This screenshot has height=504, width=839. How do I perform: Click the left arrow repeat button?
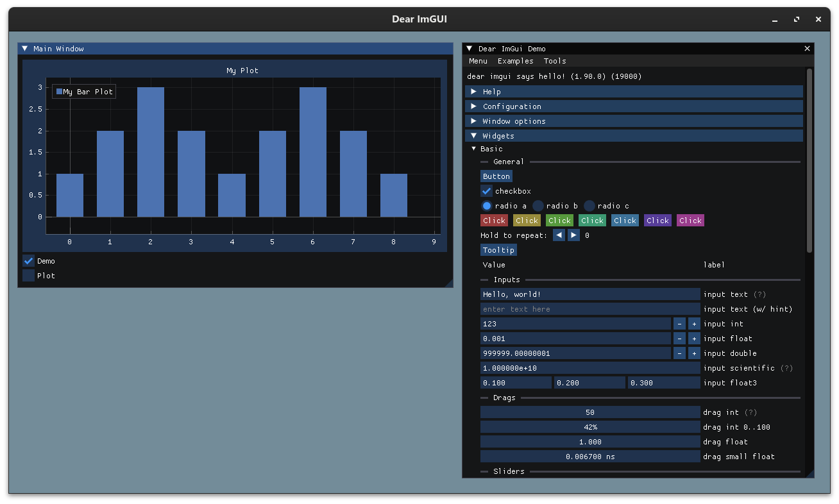tap(559, 235)
